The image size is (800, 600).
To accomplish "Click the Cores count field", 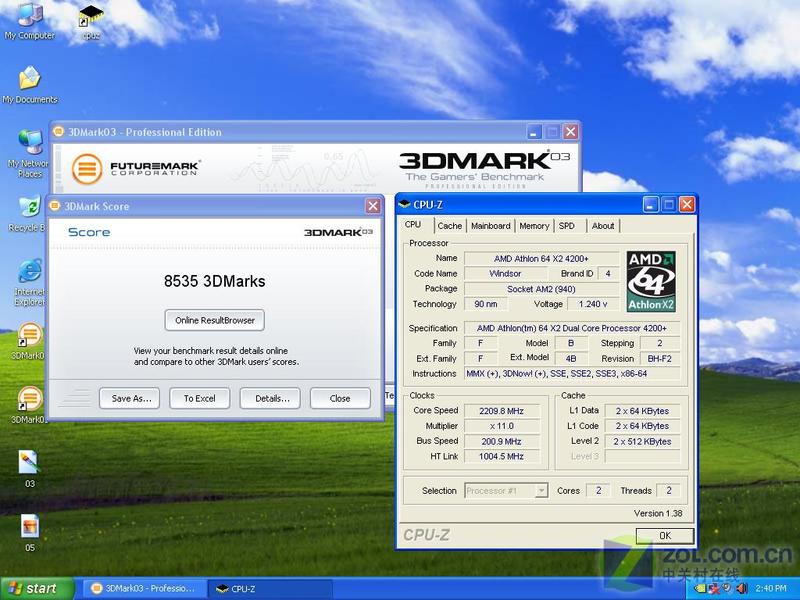I will pos(598,490).
